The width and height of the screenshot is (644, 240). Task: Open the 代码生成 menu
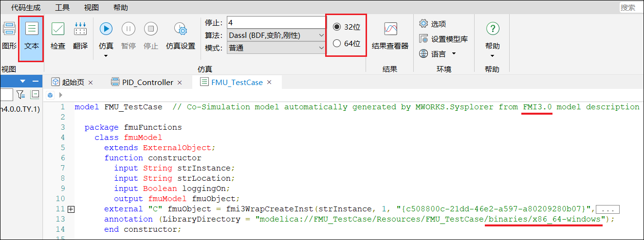coord(26,7)
